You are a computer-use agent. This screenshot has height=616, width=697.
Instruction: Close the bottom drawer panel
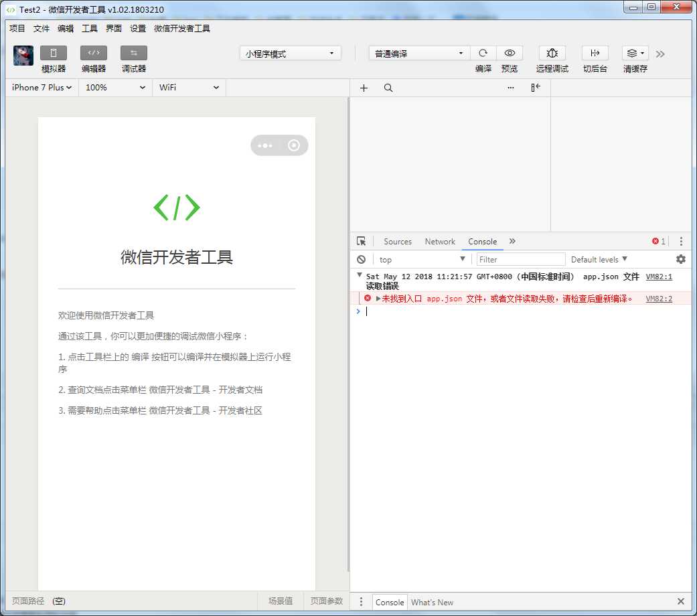pos(680,601)
